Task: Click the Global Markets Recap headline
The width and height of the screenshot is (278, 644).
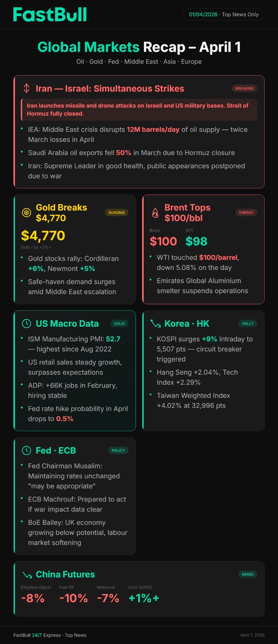Action: coord(139,47)
